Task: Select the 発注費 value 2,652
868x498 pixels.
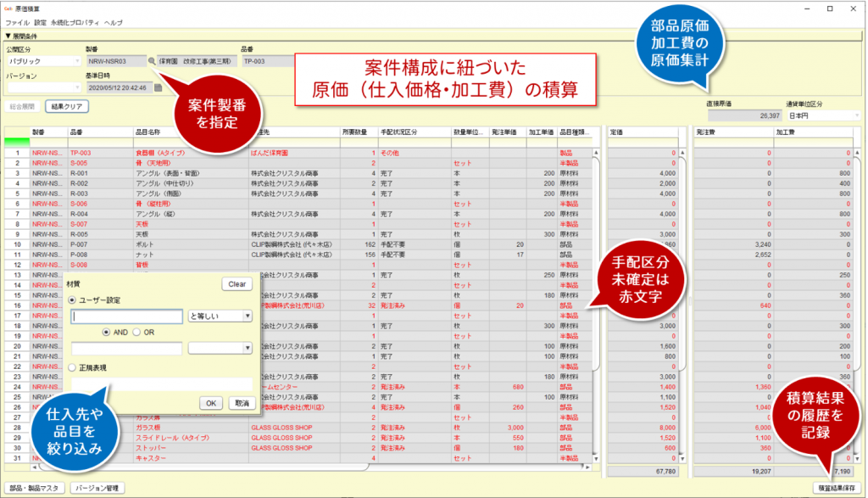Action: click(733, 255)
